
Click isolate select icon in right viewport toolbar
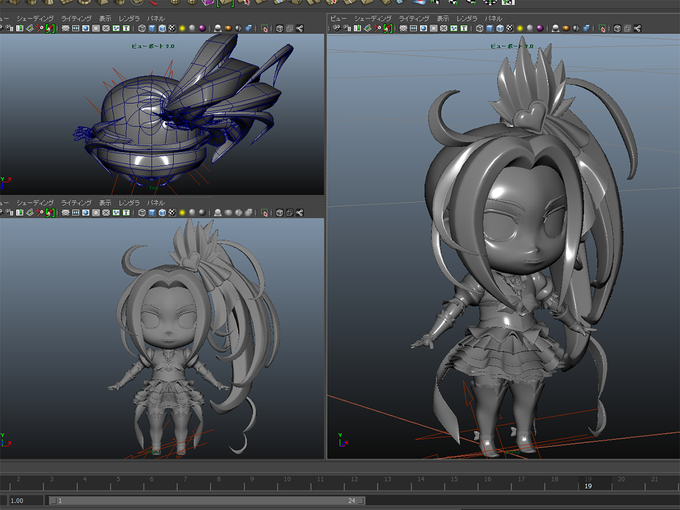click(x=602, y=28)
